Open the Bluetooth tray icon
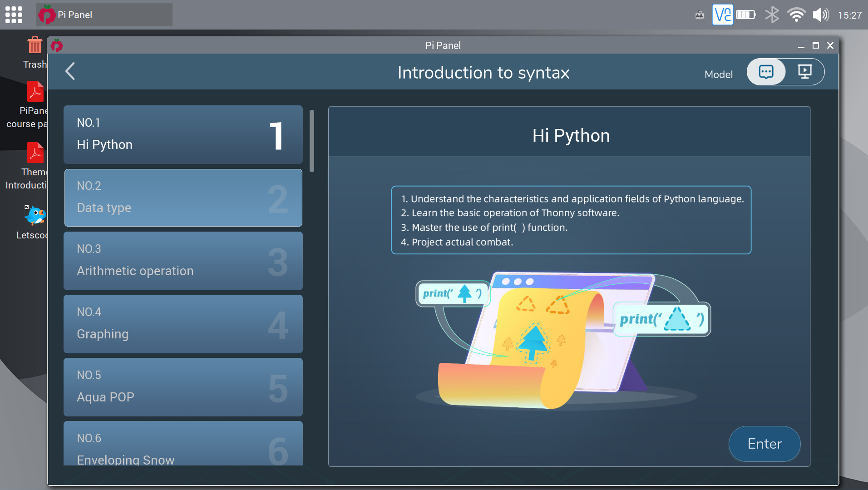 click(772, 15)
